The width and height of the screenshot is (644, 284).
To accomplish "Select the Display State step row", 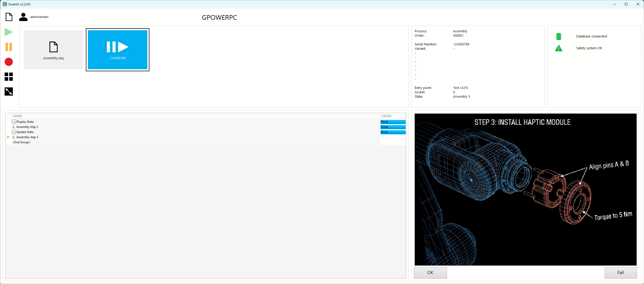I will pyautogui.click(x=25, y=122).
